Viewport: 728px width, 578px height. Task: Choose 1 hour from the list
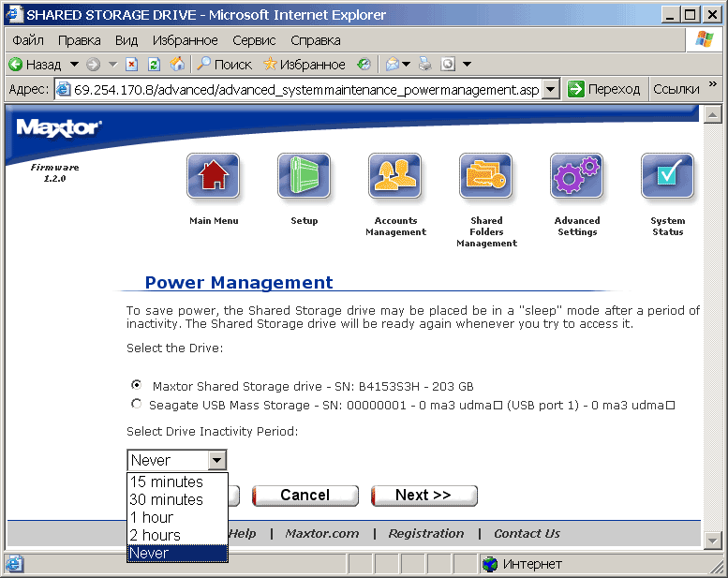177,517
